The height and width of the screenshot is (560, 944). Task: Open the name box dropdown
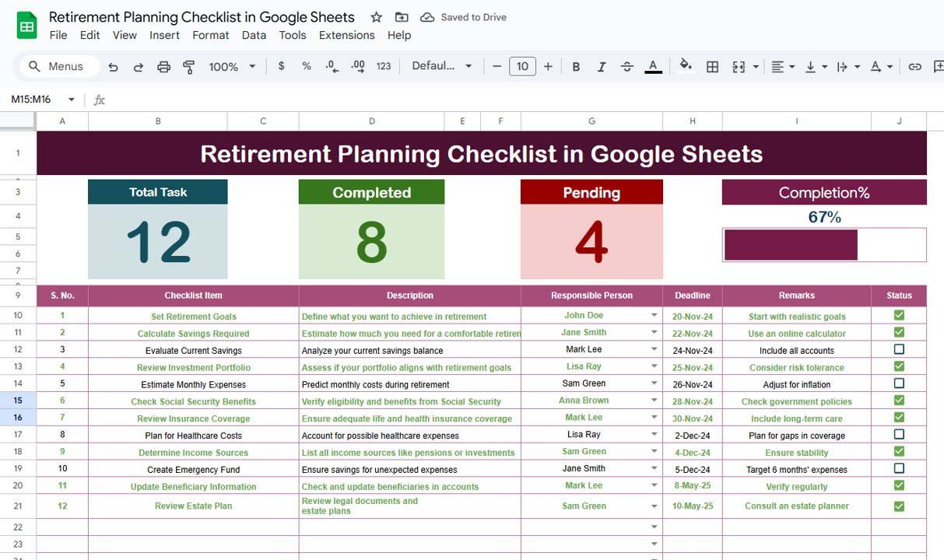(72, 100)
